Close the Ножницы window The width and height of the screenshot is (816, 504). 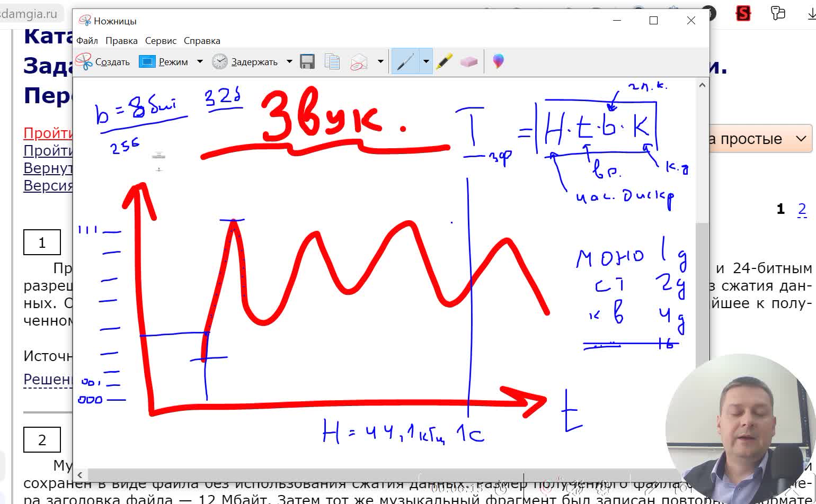691,21
